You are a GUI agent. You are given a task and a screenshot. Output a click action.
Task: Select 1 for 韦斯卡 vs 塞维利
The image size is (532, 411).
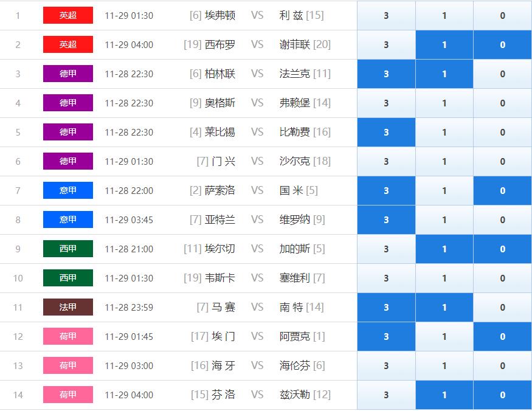point(444,278)
